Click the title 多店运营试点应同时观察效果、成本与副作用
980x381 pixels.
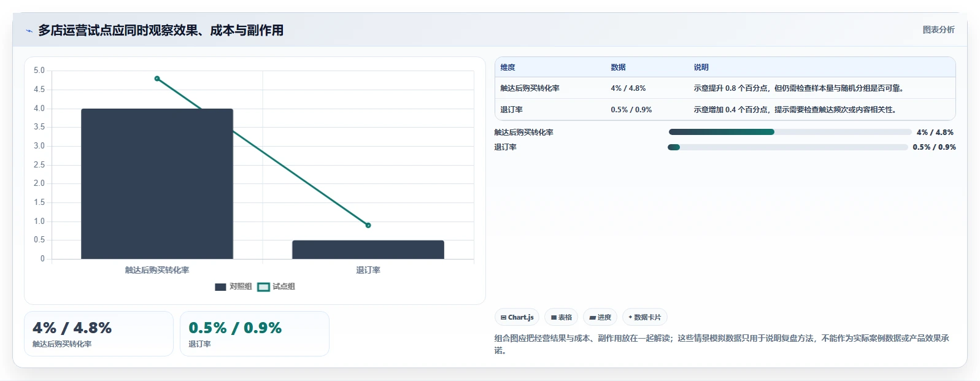[x=161, y=31]
